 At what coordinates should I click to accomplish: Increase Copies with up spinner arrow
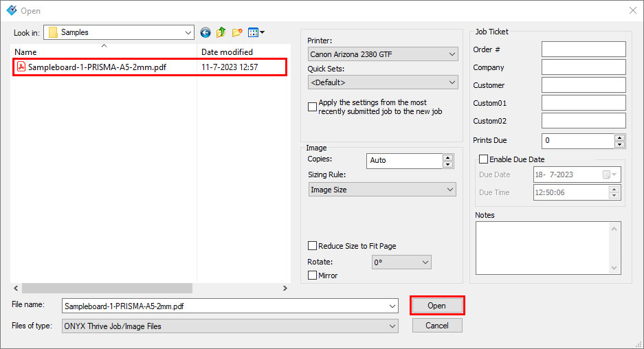tap(448, 157)
